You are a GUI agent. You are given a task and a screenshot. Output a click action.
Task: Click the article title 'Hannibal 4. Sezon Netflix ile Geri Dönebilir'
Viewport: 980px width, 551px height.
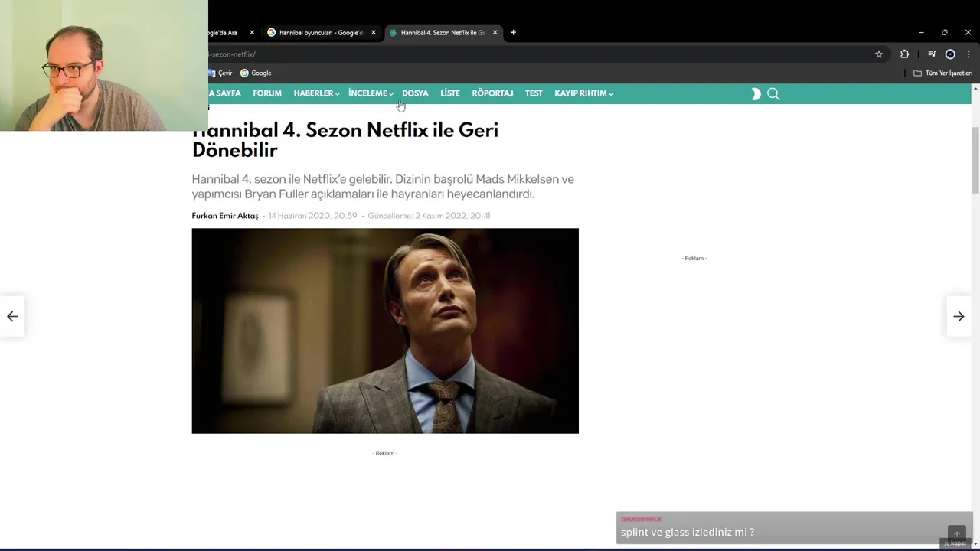coord(345,140)
